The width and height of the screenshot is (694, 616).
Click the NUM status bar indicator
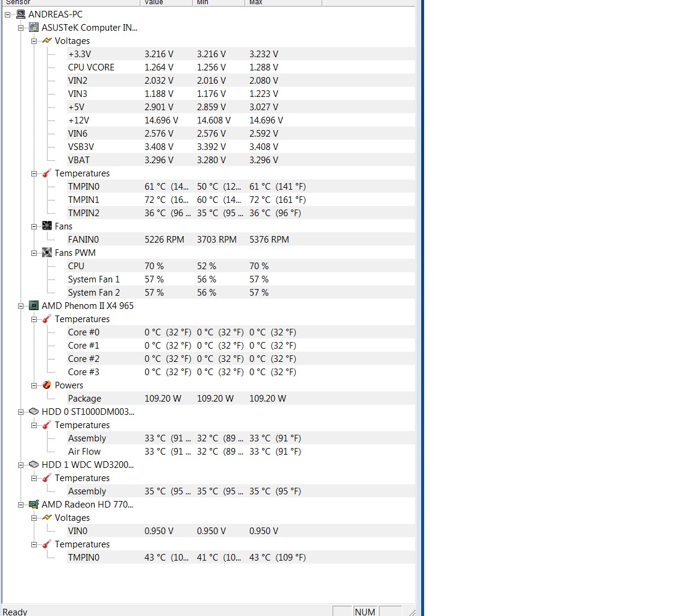pos(364,611)
